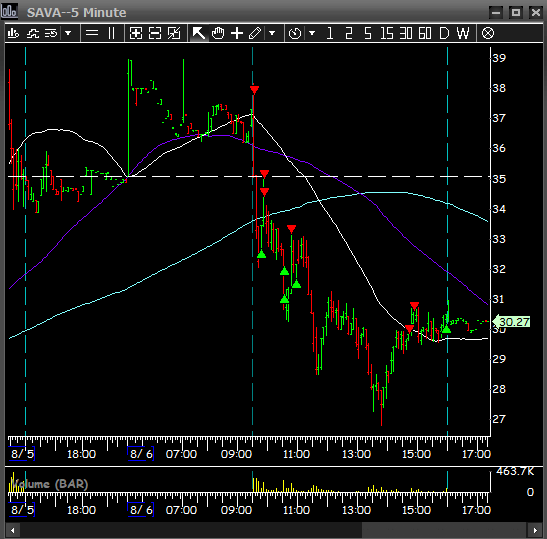Maximize the SAVA chart window

point(516,13)
